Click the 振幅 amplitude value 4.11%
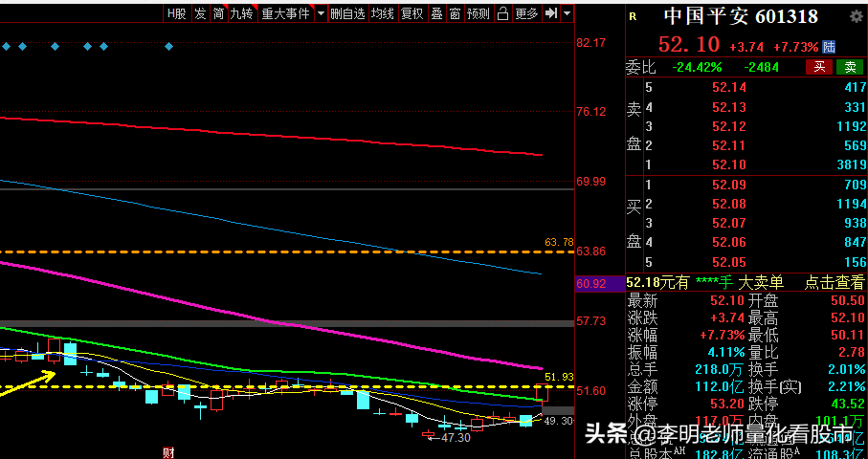 tap(726, 352)
